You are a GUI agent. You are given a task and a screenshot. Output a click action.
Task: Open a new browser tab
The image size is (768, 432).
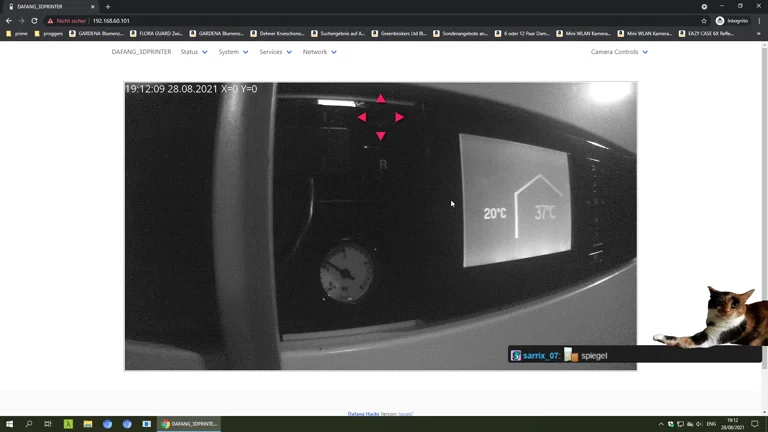108,7
